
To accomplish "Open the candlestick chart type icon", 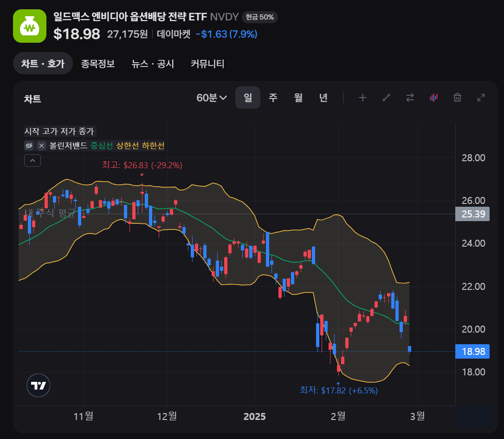I will (x=433, y=98).
